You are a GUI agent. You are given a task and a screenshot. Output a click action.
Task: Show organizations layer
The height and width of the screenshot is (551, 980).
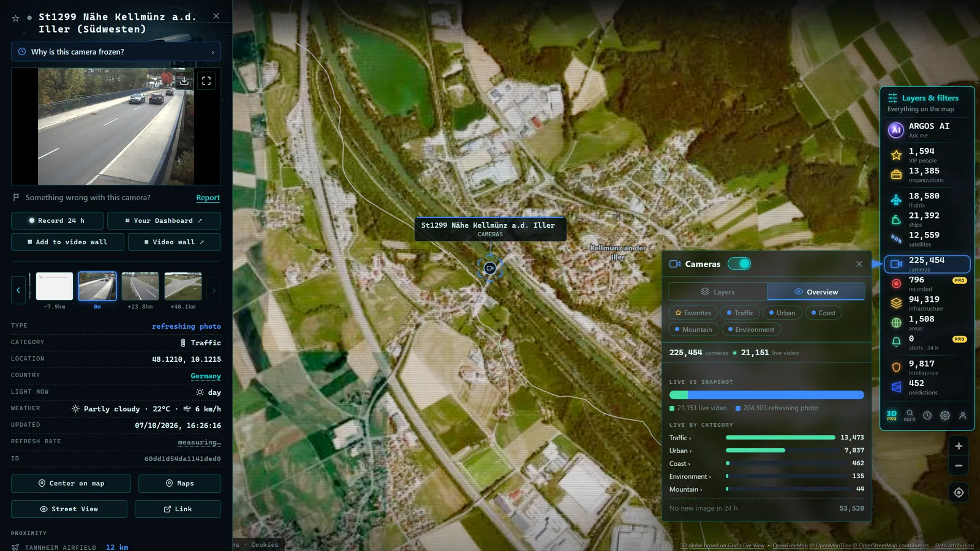coord(927,174)
